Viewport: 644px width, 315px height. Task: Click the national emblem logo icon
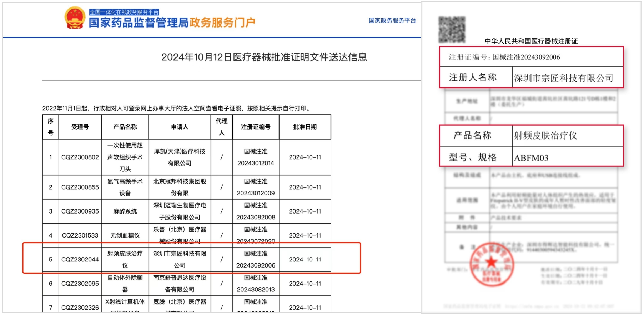click(x=75, y=18)
